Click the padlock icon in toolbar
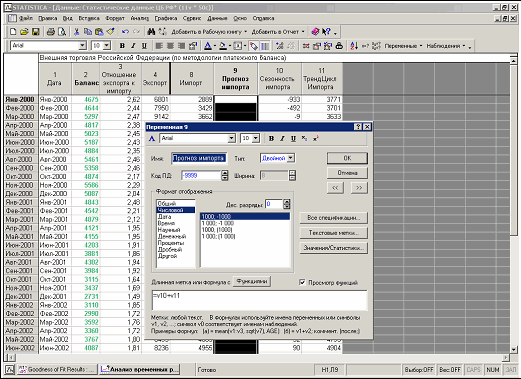Viewport: 521px width, 379px height. pyautogui.click(x=339, y=46)
